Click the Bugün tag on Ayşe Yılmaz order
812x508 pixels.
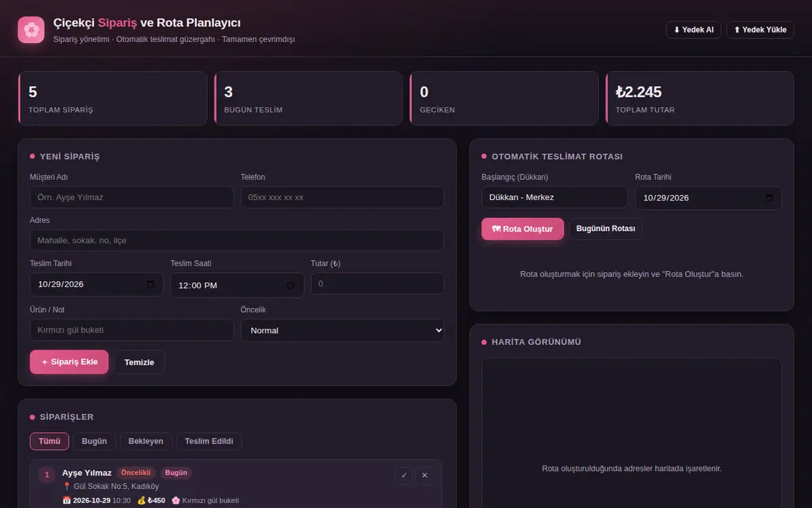(176, 473)
